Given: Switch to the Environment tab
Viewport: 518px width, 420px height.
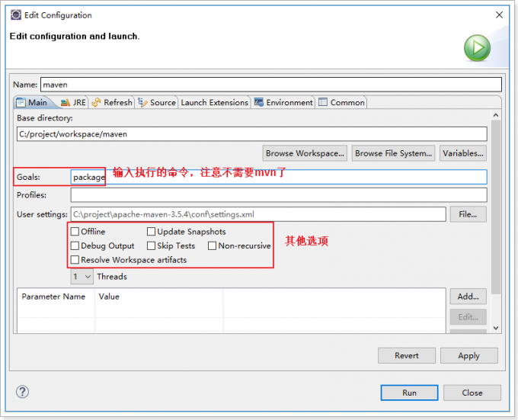Looking at the screenshot, I should [283, 102].
